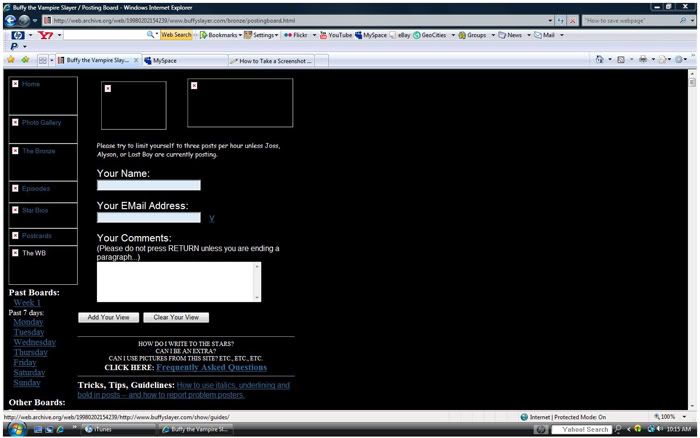Screen dimensions: 700x438
Task: Click the Home icon in command bar
Action: click(x=600, y=59)
